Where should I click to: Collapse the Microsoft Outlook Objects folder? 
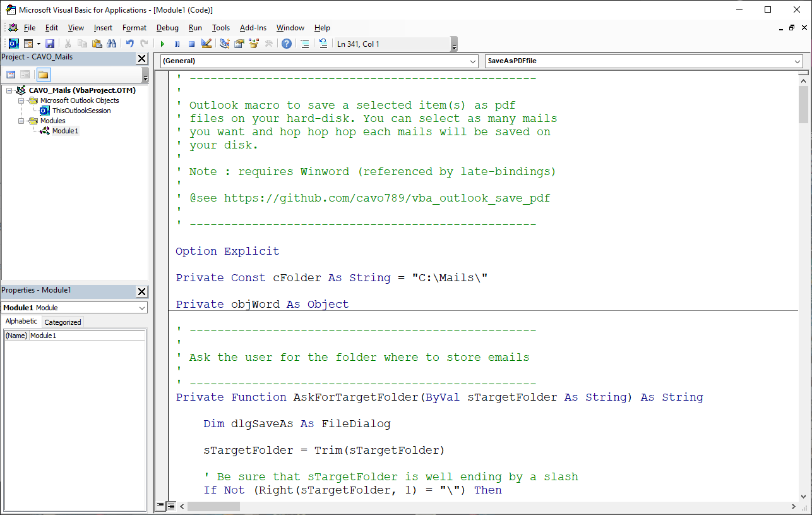(21, 100)
